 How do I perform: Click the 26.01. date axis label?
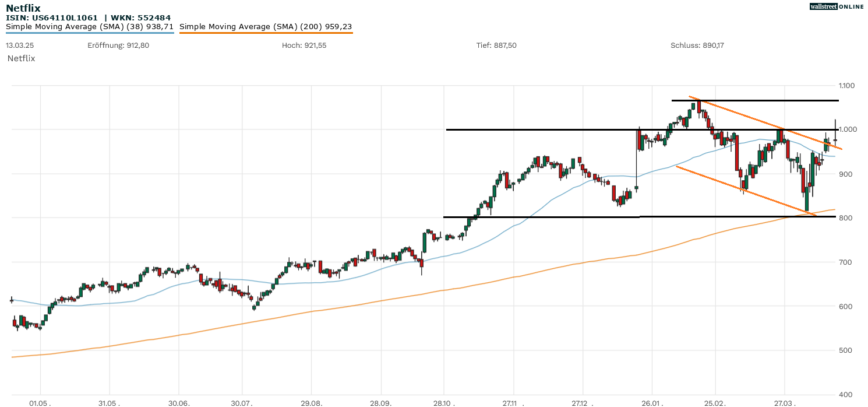651,402
